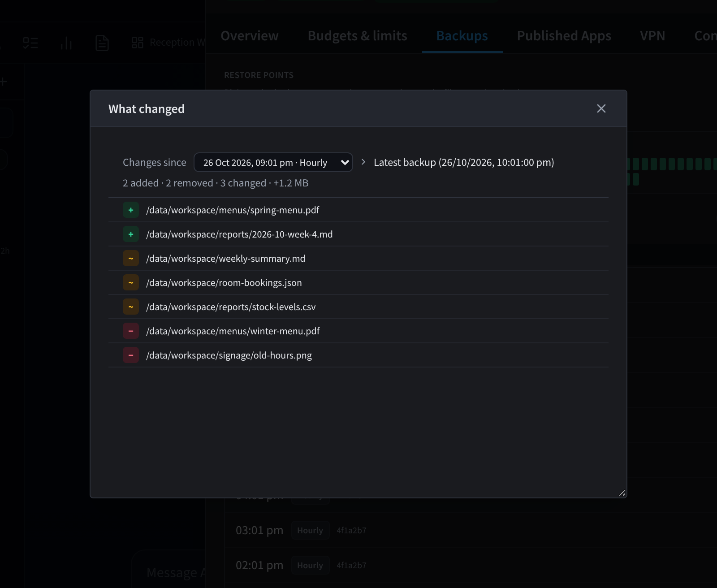The width and height of the screenshot is (717, 588).
Task: Select /data/workspace/weekly-summary.md path
Action: click(x=225, y=259)
